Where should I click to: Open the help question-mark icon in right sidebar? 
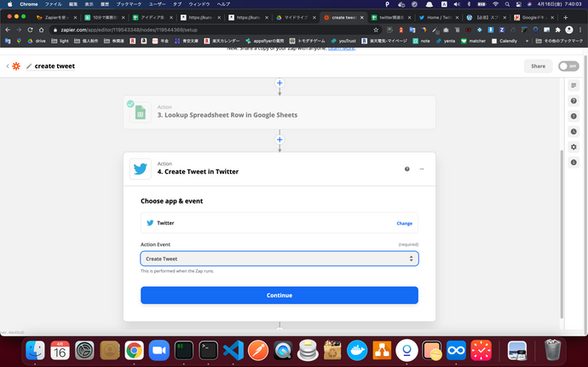(574, 100)
